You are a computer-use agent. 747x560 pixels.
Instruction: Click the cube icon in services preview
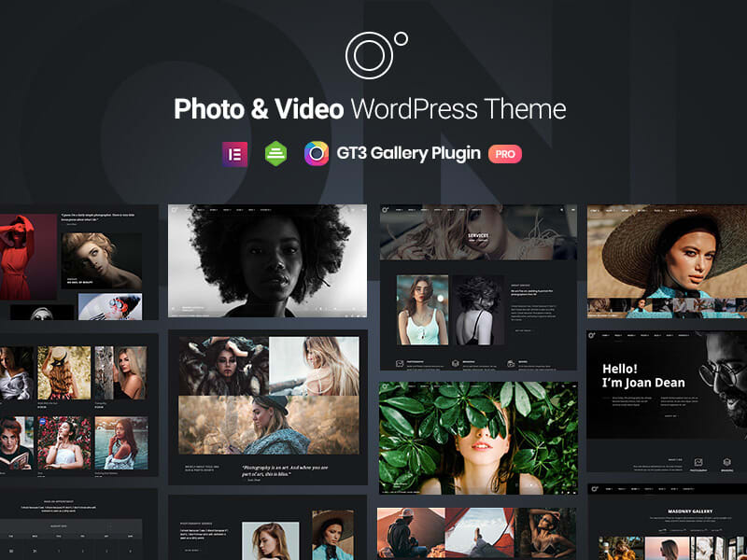point(456,364)
